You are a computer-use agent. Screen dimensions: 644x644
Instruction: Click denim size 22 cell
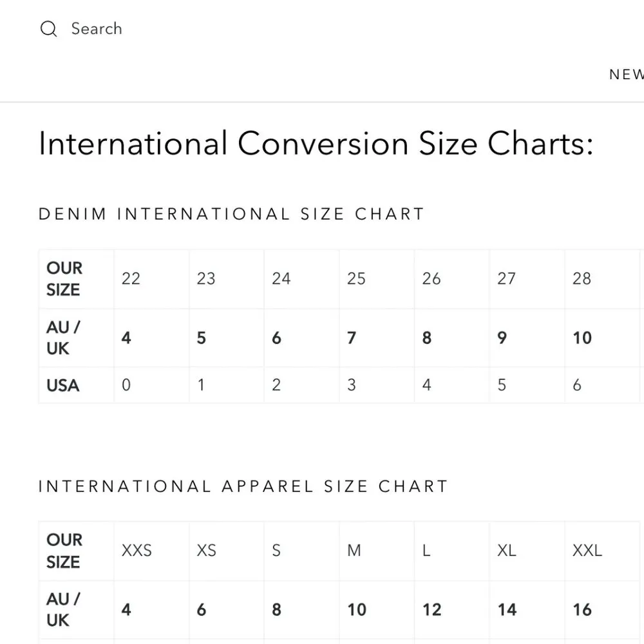(x=131, y=279)
